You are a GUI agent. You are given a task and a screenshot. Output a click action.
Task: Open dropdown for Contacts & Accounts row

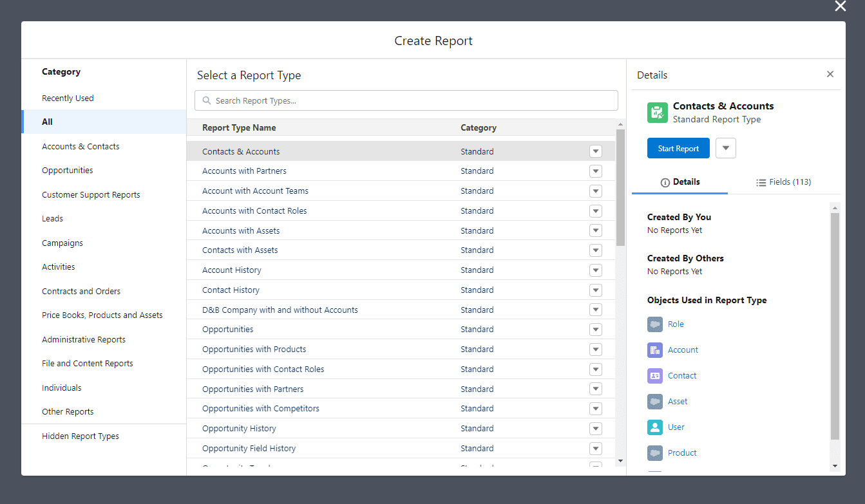coord(596,152)
